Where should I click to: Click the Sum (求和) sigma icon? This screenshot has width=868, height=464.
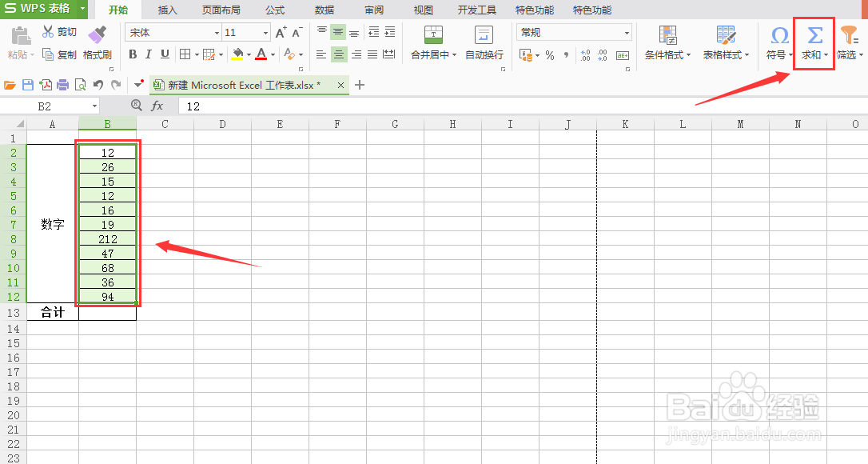point(814,36)
